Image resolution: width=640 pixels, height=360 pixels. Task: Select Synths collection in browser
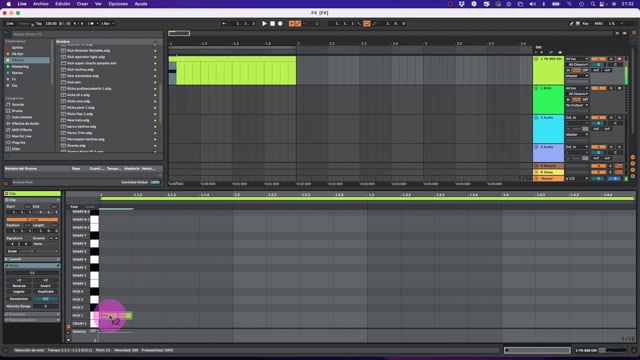17,47
